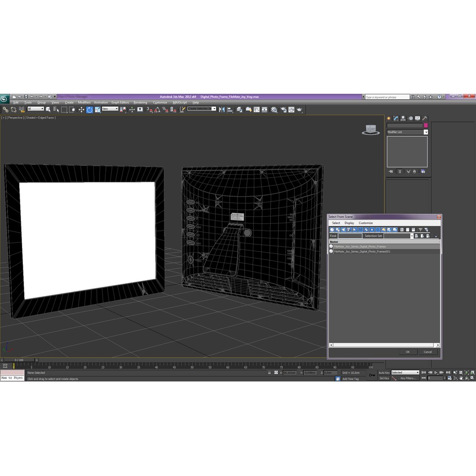Open the Rendering menu
Screen dimensions: 476x476
click(140, 103)
